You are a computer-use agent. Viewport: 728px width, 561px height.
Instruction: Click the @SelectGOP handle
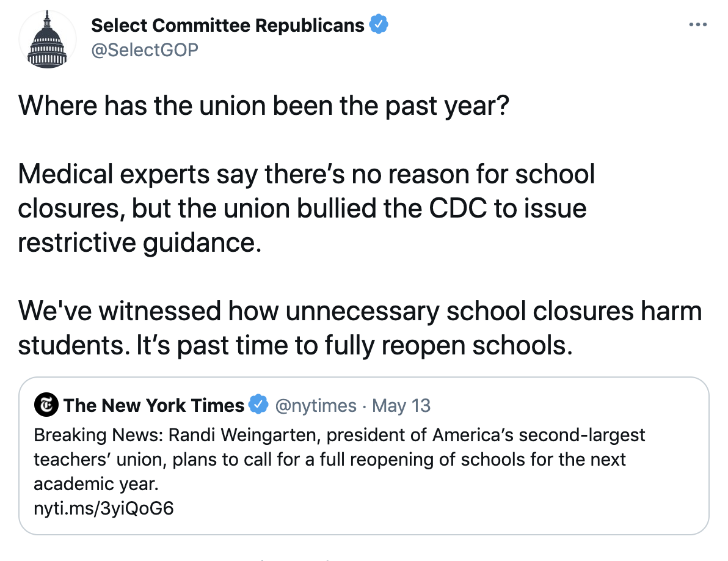coord(145,50)
